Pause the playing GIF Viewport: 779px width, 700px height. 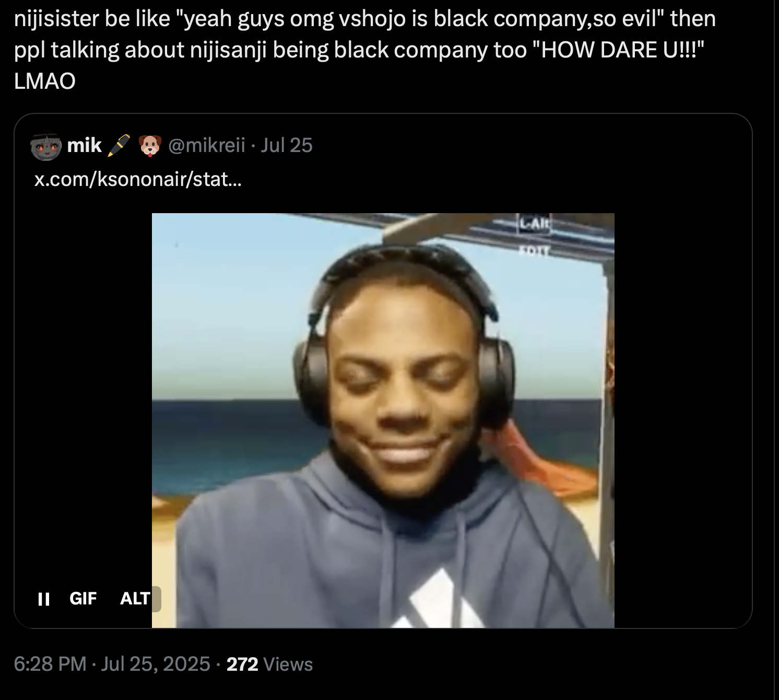(x=44, y=599)
